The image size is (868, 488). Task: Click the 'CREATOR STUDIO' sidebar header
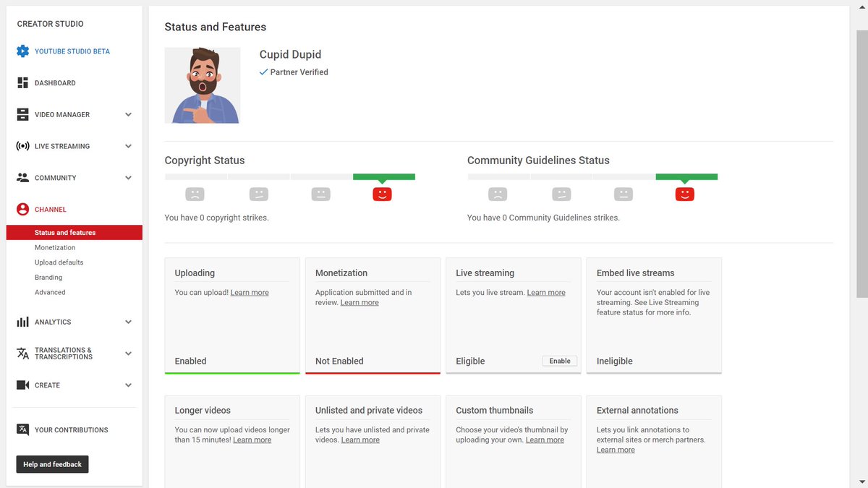pyautogui.click(x=51, y=24)
